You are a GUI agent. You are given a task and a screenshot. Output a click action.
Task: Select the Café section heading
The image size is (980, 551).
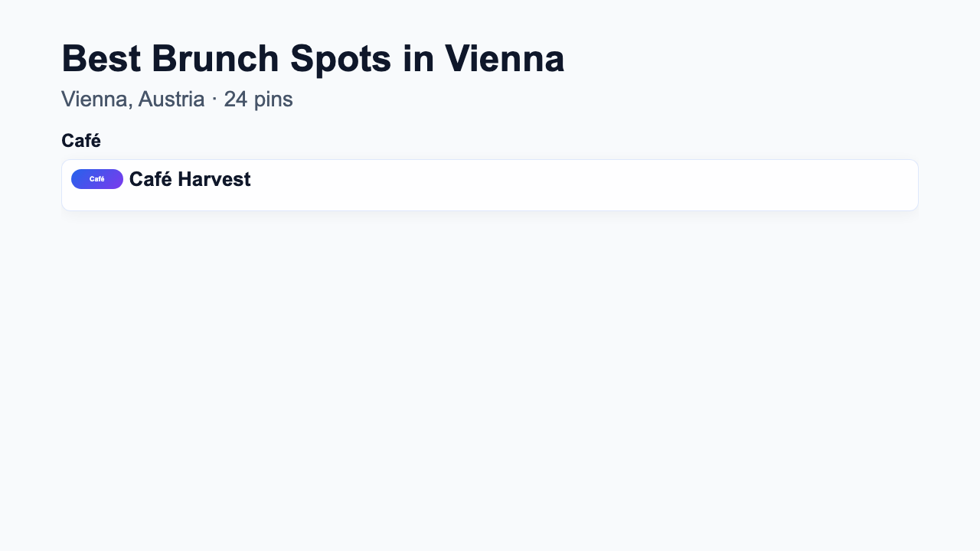81,141
